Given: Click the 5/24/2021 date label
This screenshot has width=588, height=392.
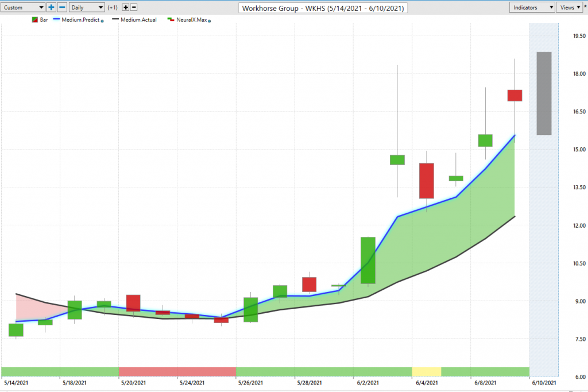Looking at the screenshot, I should click(192, 383).
